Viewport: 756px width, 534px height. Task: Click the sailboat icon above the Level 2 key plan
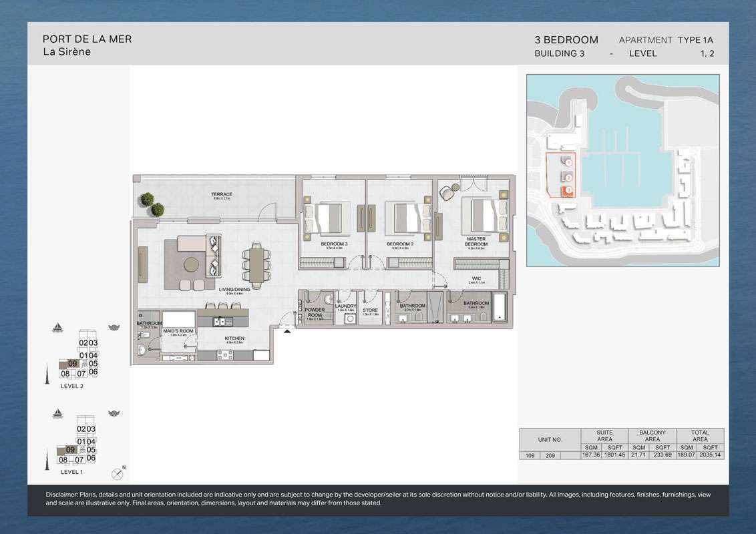pos(58,327)
